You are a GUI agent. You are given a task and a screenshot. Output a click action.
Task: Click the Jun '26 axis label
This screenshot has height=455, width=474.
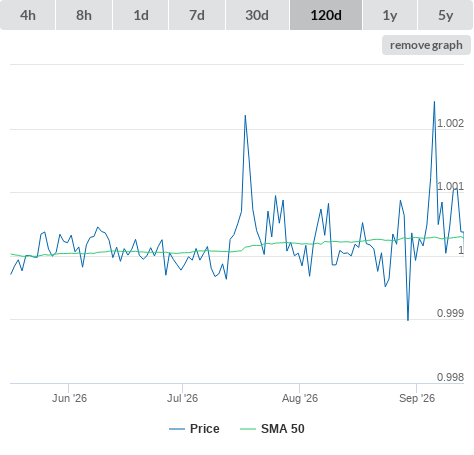point(69,398)
